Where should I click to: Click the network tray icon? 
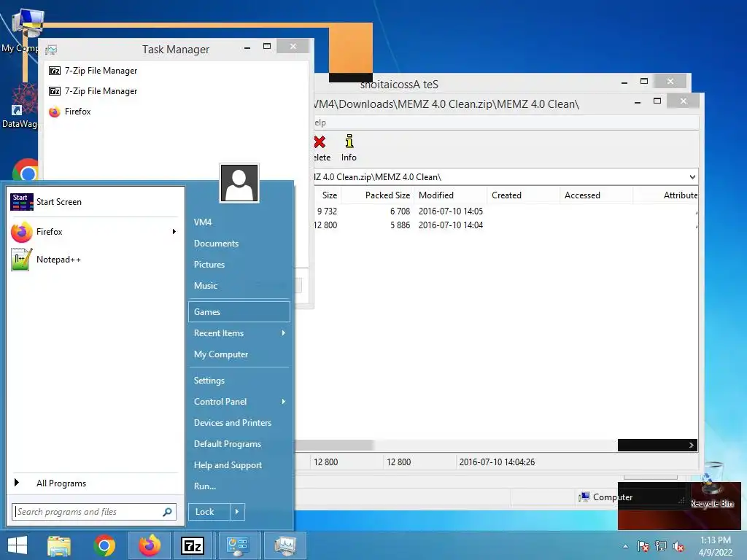click(661, 546)
